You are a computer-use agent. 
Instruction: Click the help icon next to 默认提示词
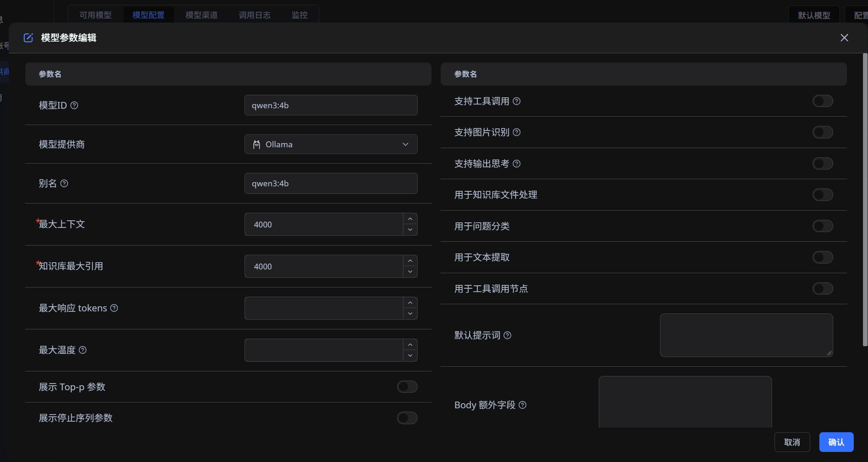click(508, 335)
